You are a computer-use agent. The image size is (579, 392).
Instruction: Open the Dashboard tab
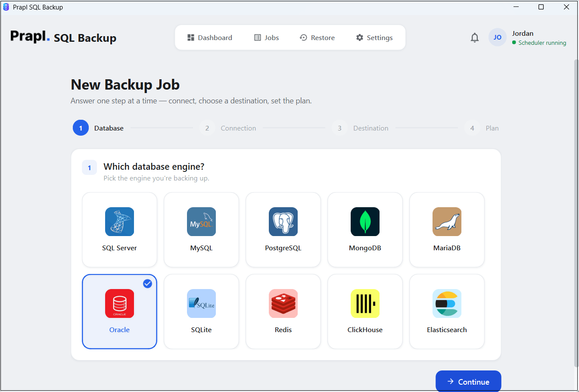210,38
